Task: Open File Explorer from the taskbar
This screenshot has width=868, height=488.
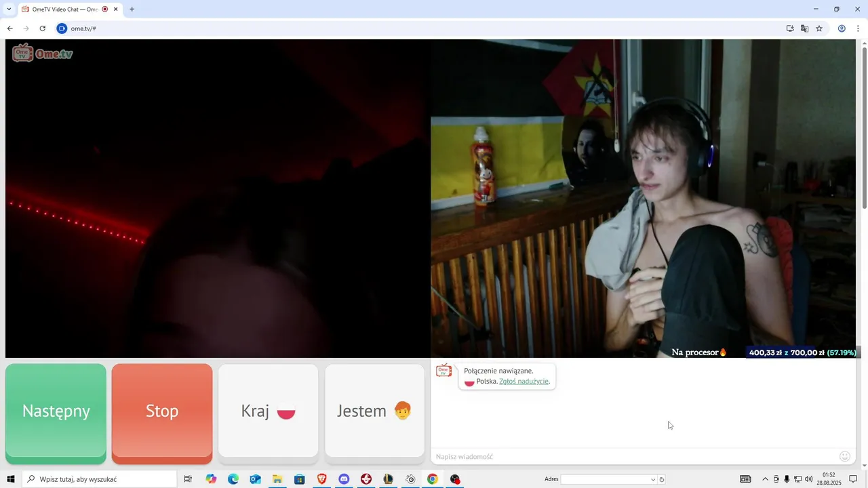Action: tap(277, 479)
